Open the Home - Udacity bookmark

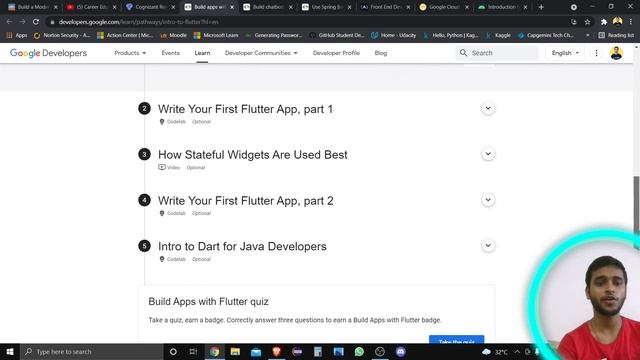tap(393, 36)
